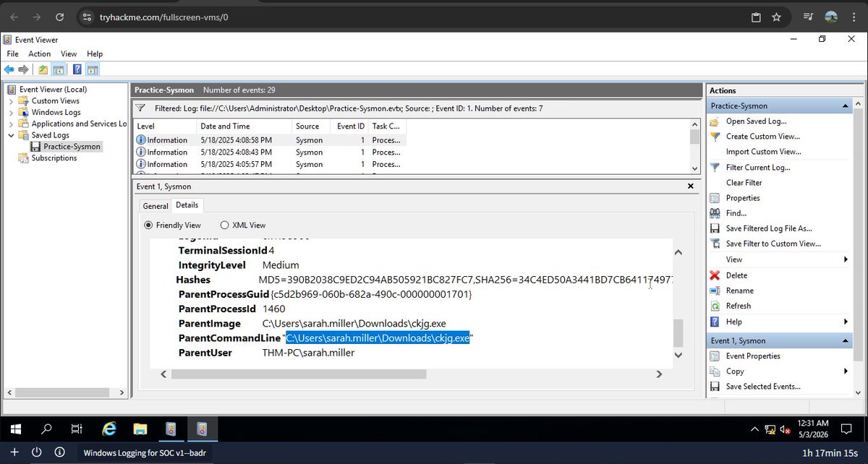868x464 pixels.
Task: Open the Help menu in menu bar
Action: coord(95,53)
